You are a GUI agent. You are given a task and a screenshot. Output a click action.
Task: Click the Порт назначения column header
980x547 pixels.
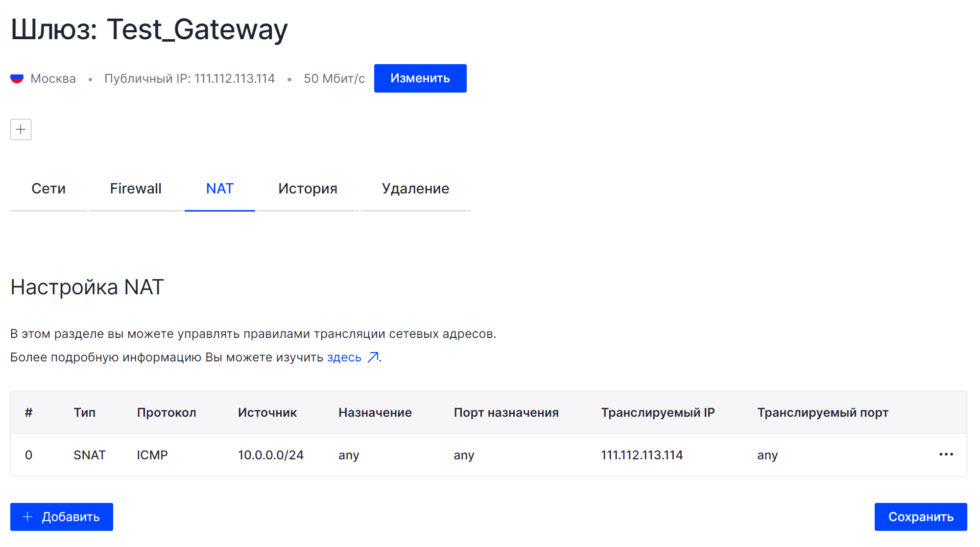[x=506, y=412]
